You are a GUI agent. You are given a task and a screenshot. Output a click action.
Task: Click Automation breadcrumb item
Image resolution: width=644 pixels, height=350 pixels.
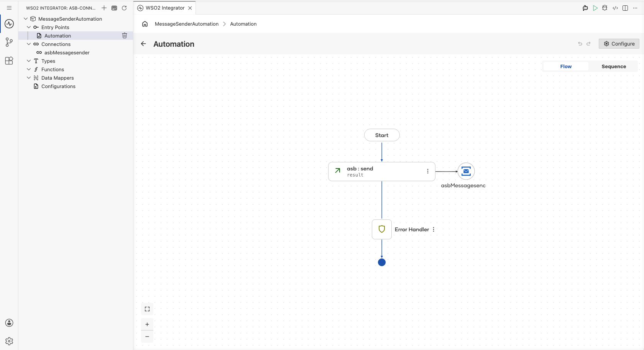243,24
